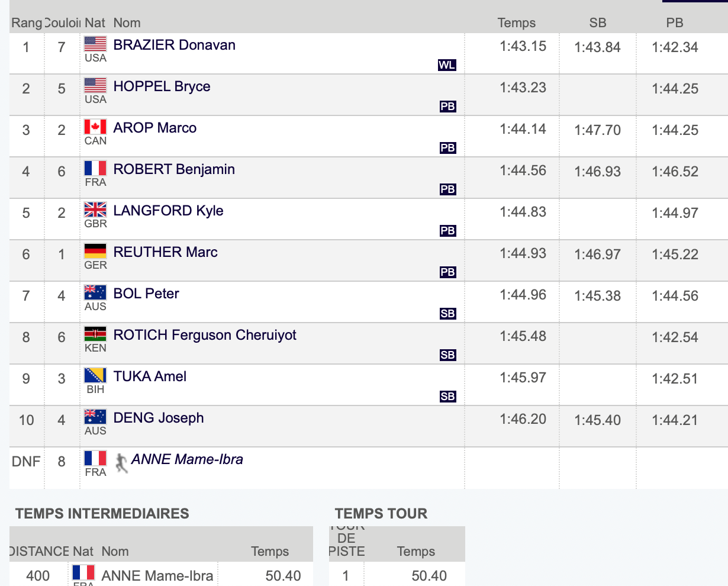Click the German flag beside REUTHER Marc
The height and width of the screenshot is (586, 728).
coord(95,251)
